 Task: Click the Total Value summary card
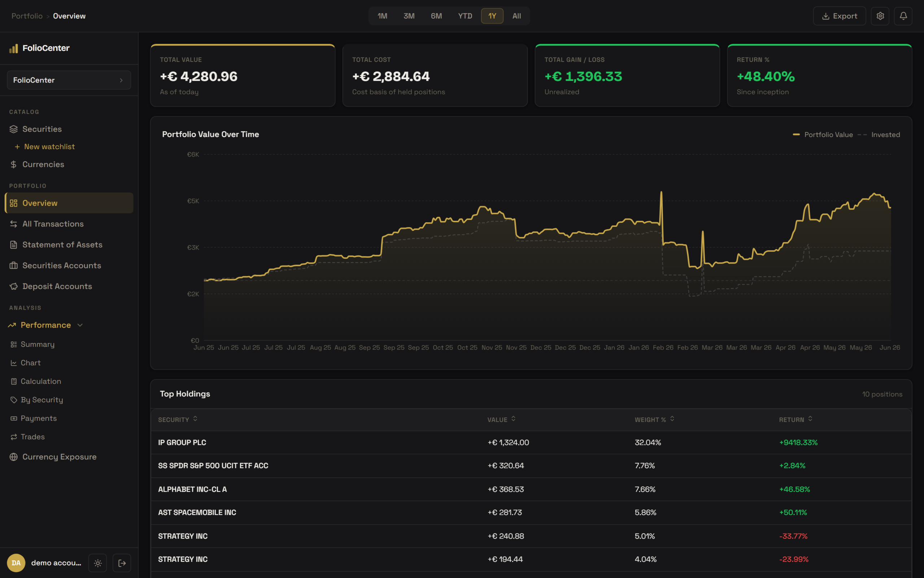243,75
